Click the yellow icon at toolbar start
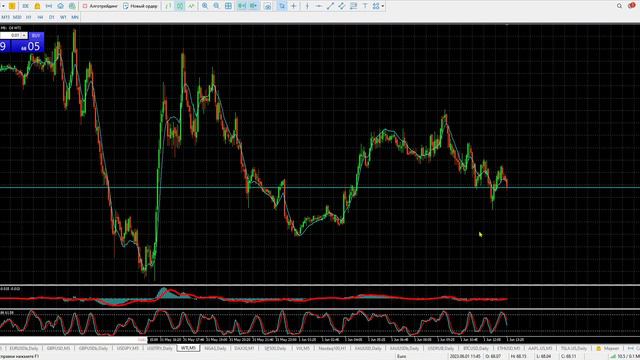Viewport: 640px width, 360px height. 12,6
